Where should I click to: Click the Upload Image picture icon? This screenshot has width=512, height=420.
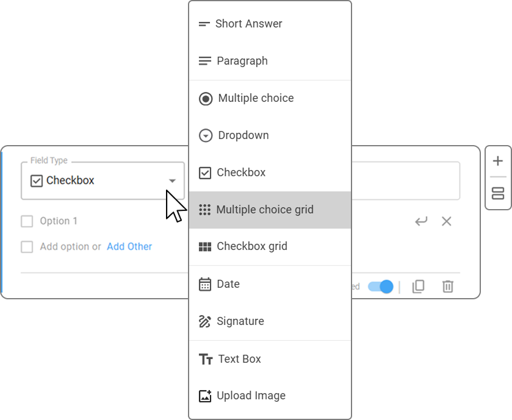click(x=205, y=396)
